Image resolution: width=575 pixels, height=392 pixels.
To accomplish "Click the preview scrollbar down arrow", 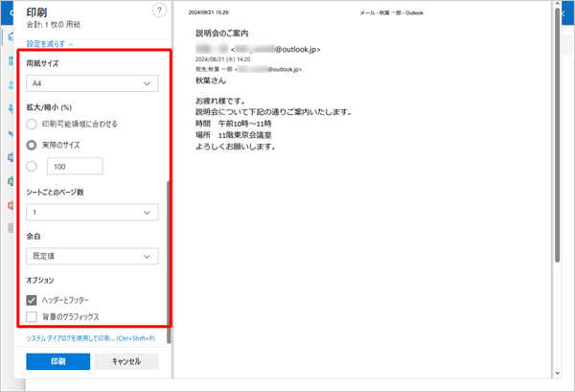I will [558, 373].
